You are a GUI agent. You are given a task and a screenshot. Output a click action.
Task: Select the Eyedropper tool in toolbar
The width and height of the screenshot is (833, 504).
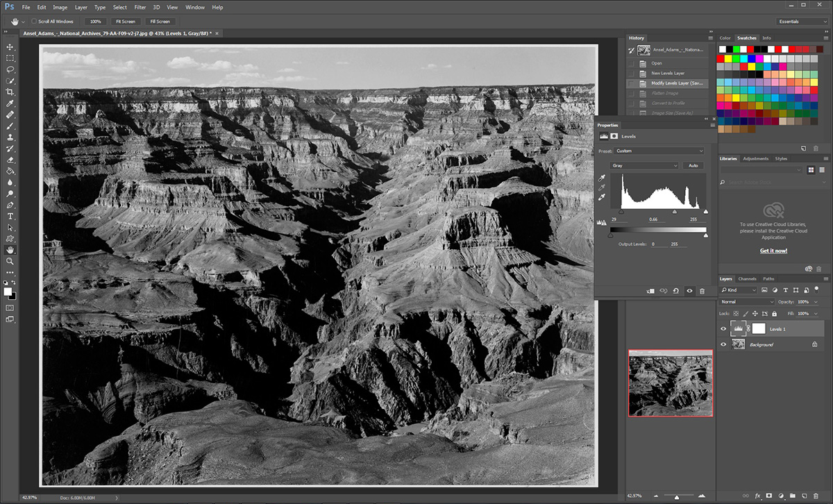pyautogui.click(x=10, y=103)
